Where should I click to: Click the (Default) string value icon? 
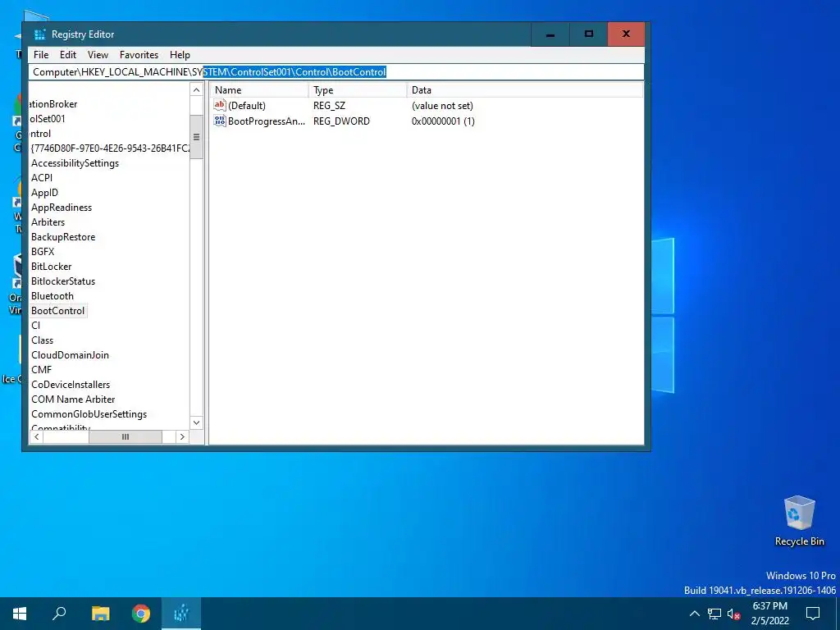point(220,105)
